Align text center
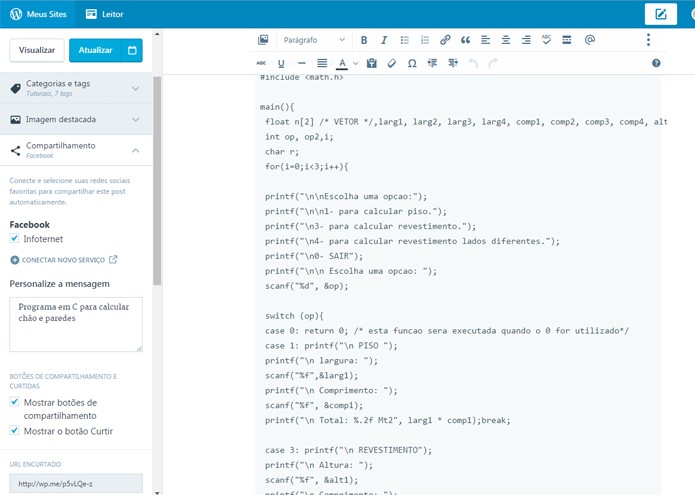Screen dimensions: 695x495 (506, 40)
